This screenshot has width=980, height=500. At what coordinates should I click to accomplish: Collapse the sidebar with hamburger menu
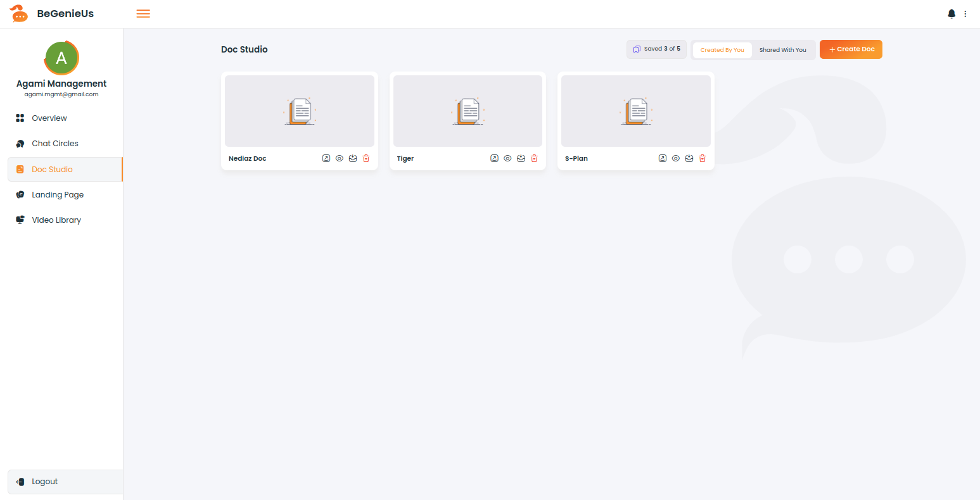pyautogui.click(x=143, y=14)
